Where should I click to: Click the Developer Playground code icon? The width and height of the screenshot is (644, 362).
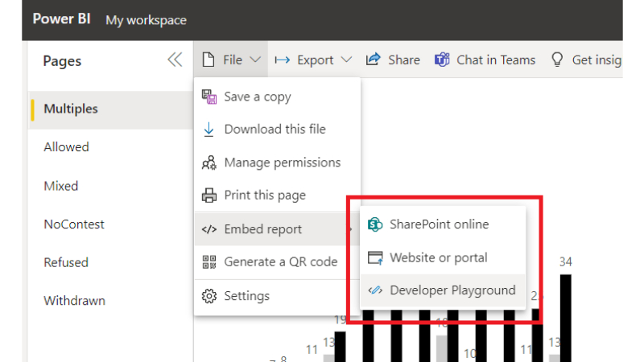(x=375, y=290)
